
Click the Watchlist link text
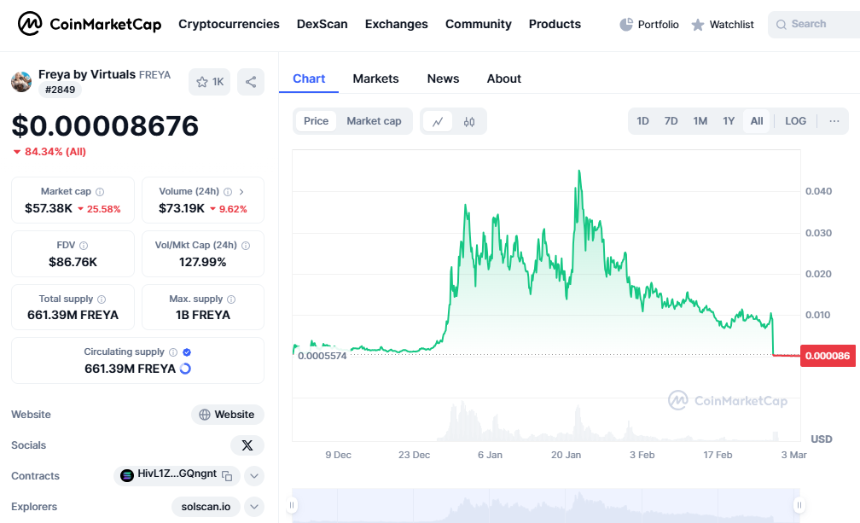[x=732, y=25]
